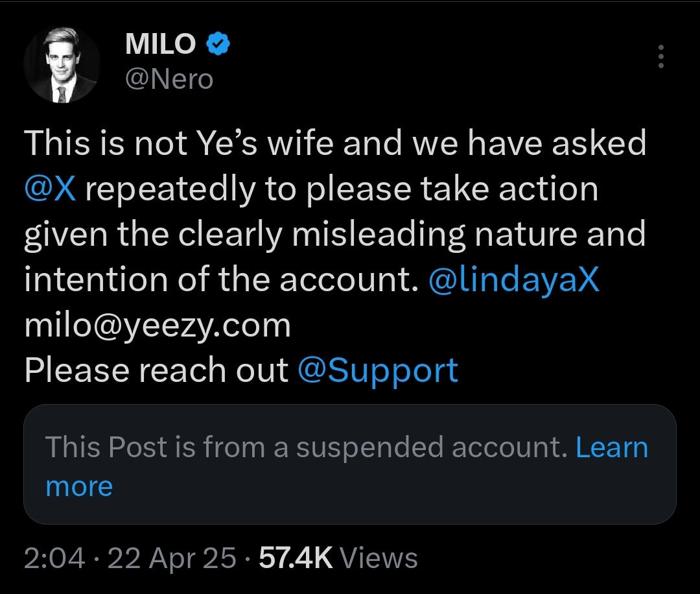Viewport: 700px width, 594px height.
Task: Open the post's three-dot more options menu
Action: point(661,57)
